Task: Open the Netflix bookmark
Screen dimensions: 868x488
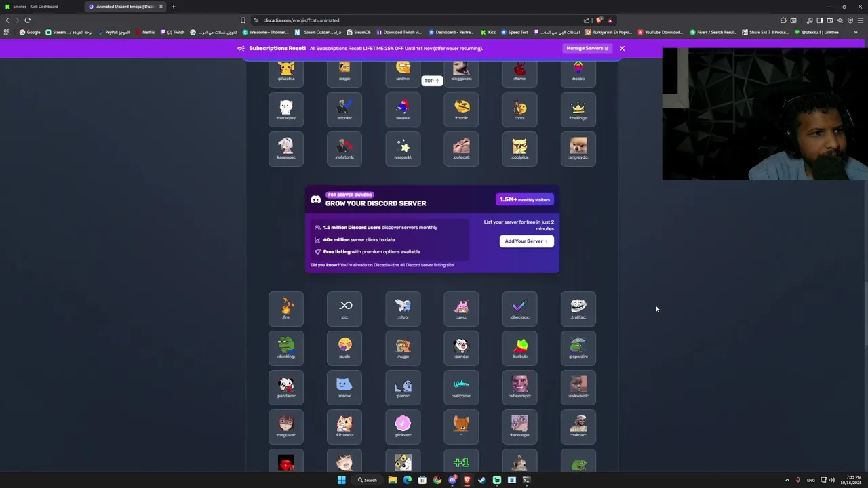Action: coord(145,32)
